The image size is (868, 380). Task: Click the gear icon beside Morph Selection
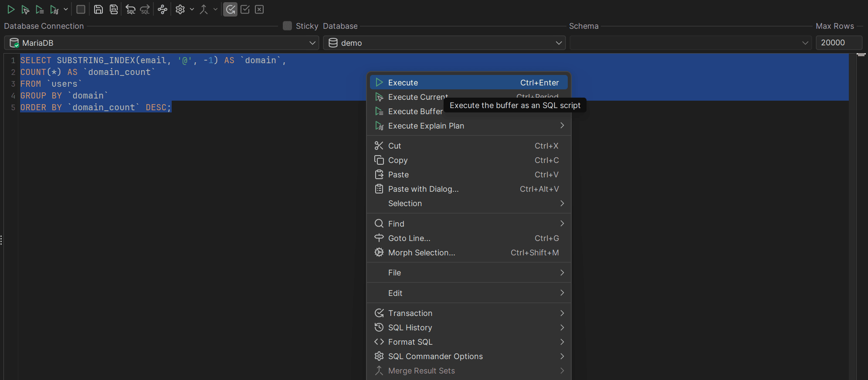click(x=379, y=252)
